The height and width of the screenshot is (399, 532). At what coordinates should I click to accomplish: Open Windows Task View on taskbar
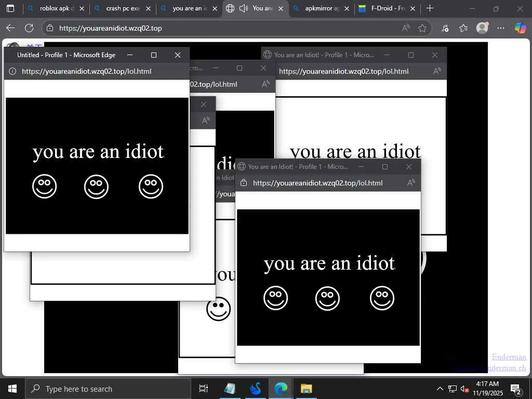click(204, 389)
